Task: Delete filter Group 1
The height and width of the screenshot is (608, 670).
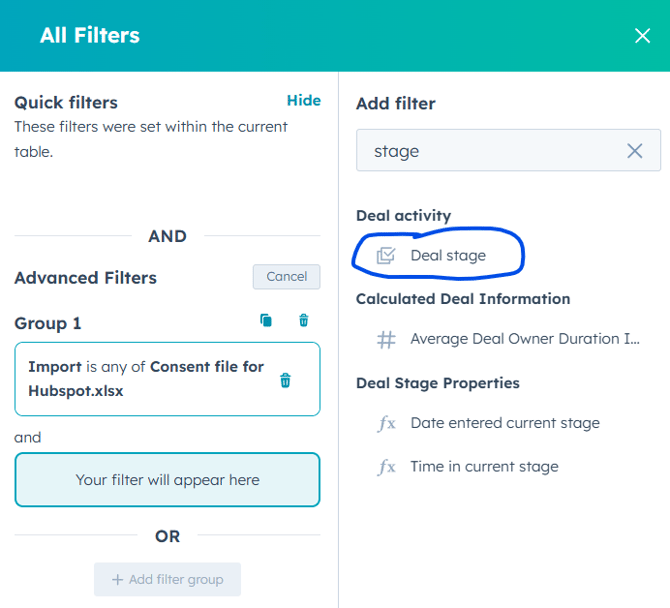Action: pyautogui.click(x=304, y=321)
